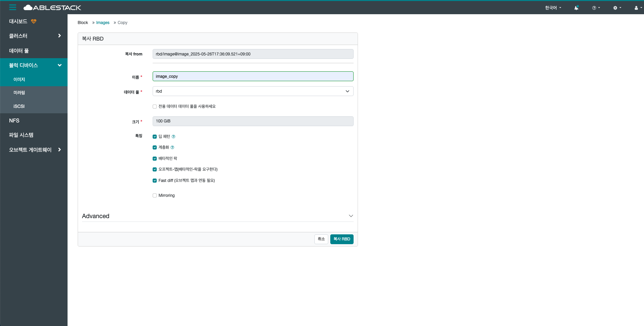Toggle the 딥 패턴 checkbox

pyautogui.click(x=155, y=137)
